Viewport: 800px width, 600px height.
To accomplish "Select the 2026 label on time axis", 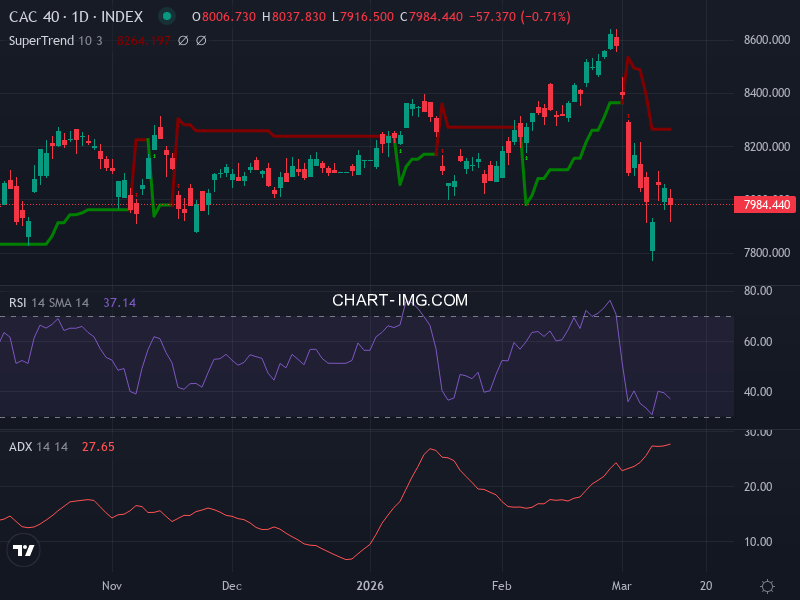I will pyautogui.click(x=371, y=587).
